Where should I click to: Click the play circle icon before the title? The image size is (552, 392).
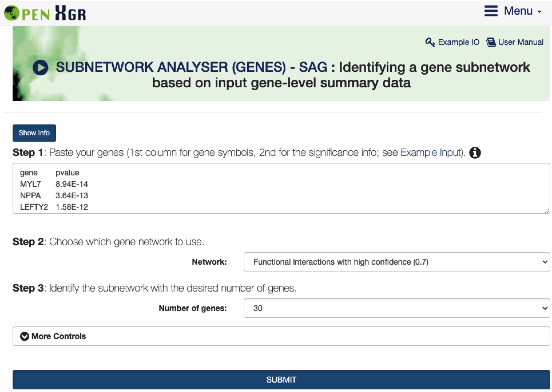(x=41, y=68)
